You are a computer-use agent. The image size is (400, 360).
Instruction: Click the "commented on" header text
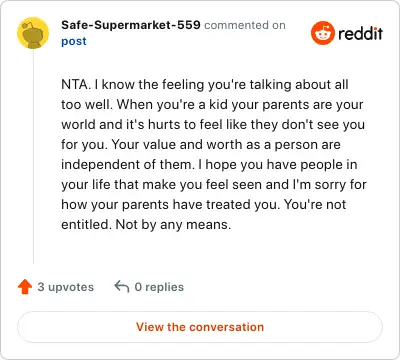click(x=245, y=25)
